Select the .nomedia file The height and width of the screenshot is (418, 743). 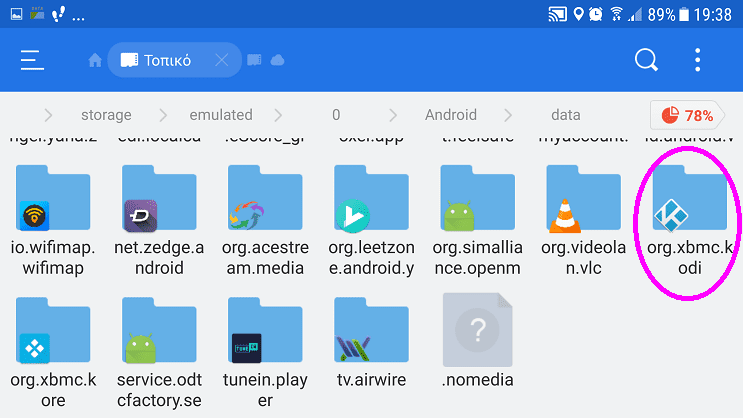click(477, 340)
